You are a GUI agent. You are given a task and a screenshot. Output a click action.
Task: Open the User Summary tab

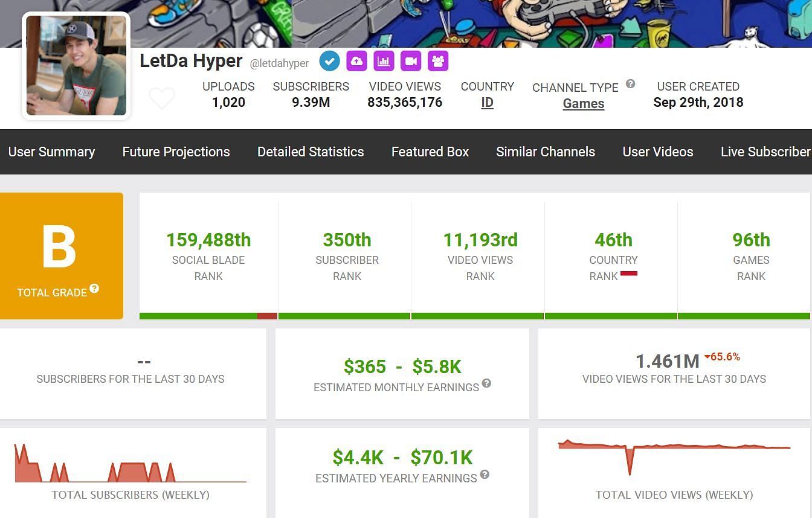(x=51, y=152)
